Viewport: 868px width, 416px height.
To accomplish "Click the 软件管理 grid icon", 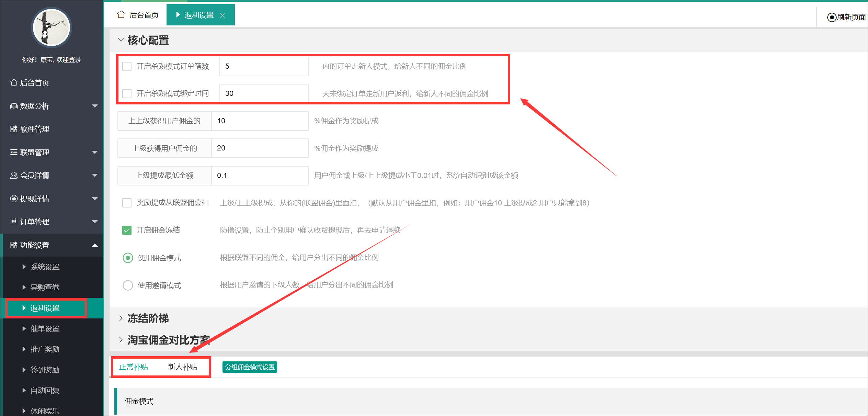I will coord(14,129).
